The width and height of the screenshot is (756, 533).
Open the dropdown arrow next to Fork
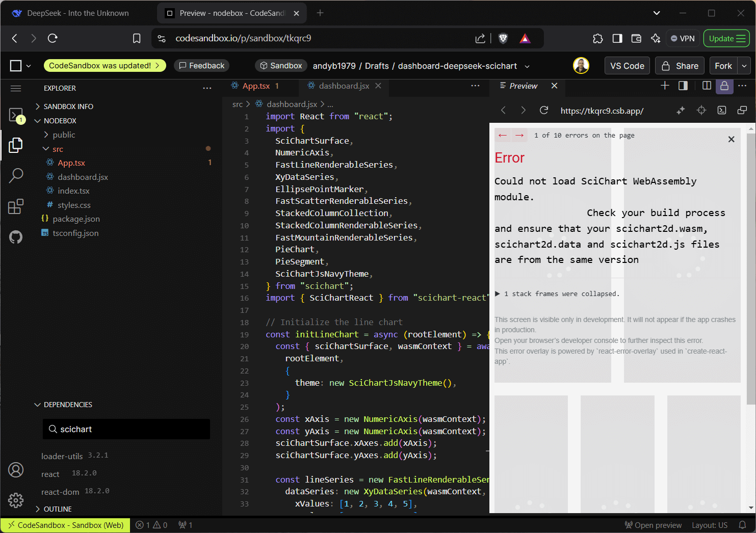pyautogui.click(x=744, y=66)
